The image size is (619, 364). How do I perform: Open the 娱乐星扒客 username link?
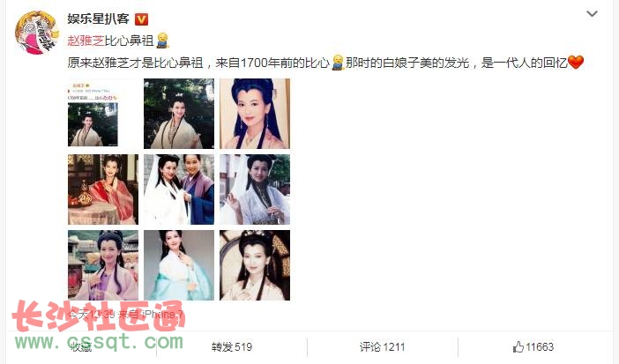click(x=98, y=19)
